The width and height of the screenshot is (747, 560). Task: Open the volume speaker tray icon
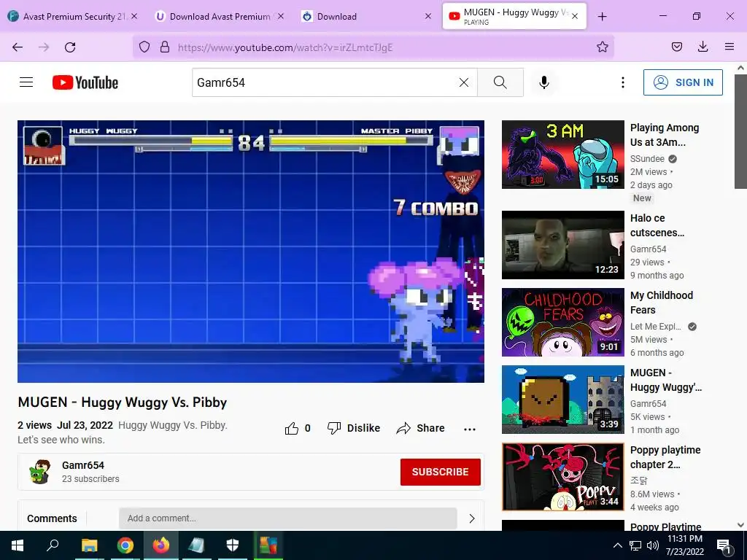coord(653,545)
